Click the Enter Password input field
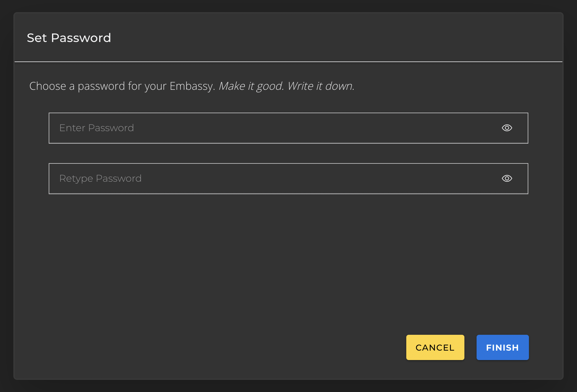This screenshot has height=392, width=577. [x=274, y=128]
